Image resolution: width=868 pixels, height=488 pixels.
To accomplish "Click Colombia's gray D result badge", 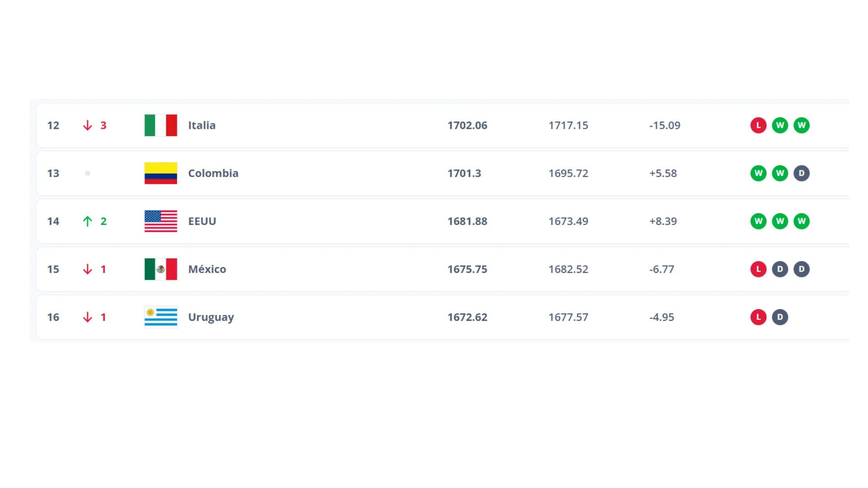I will [801, 173].
